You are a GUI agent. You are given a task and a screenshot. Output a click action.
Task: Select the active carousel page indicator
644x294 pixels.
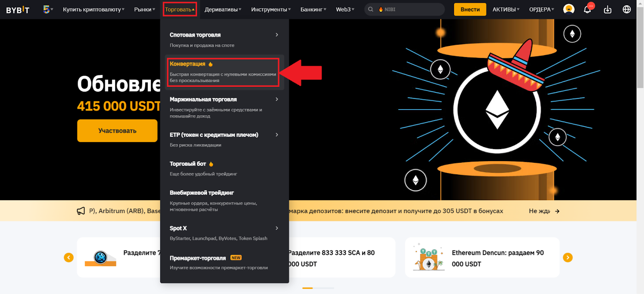click(x=308, y=288)
